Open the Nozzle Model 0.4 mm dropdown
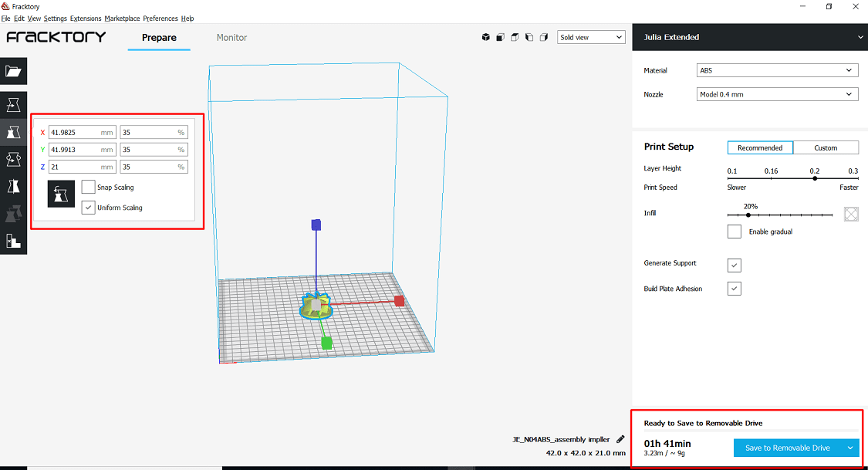Image resolution: width=868 pixels, height=470 pixels. click(x=777, y=94)
